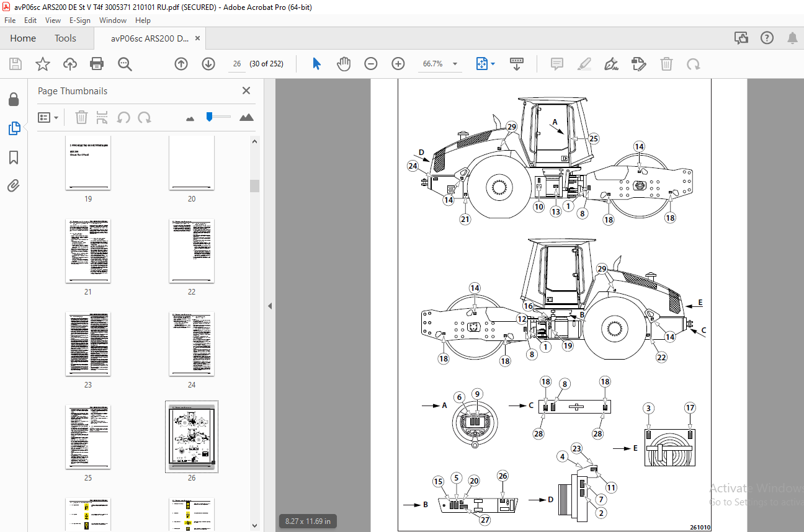Select page 19 thumbnail

(x=88, y=163)
